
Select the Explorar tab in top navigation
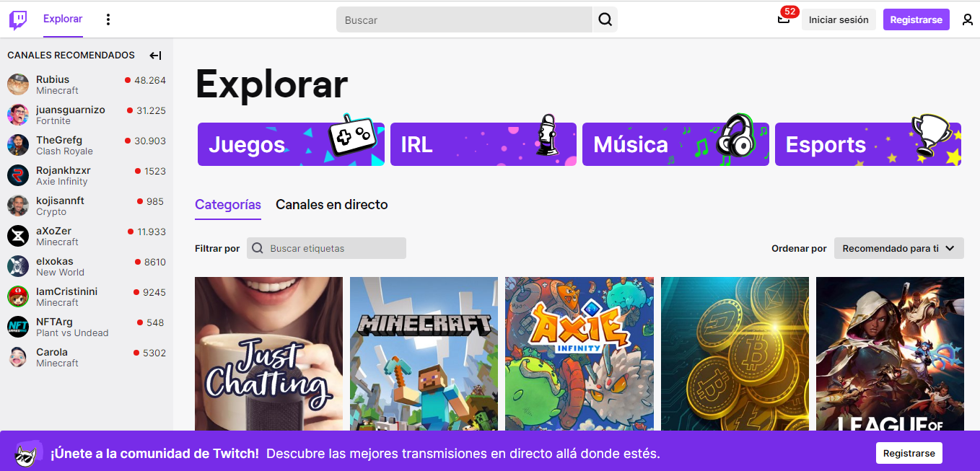pyautogui.click(x=63, y=19)
